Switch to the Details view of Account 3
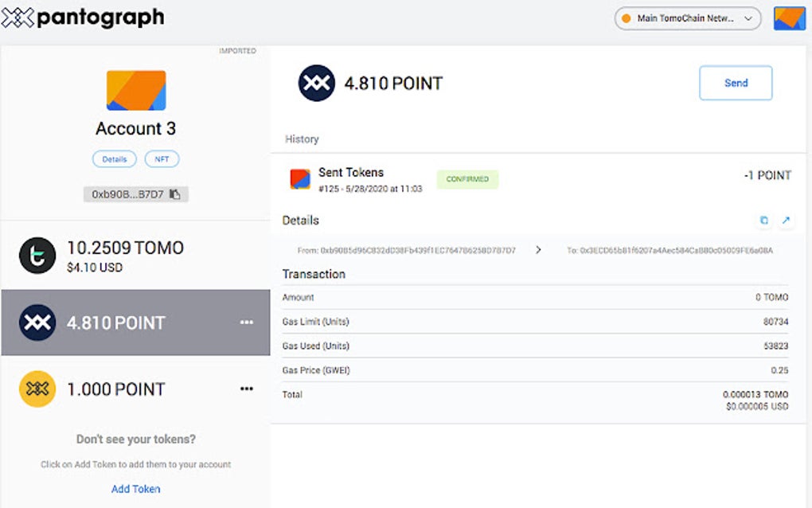Image resolution: width=812 pixels, height=508 pixels. (114, 158)
